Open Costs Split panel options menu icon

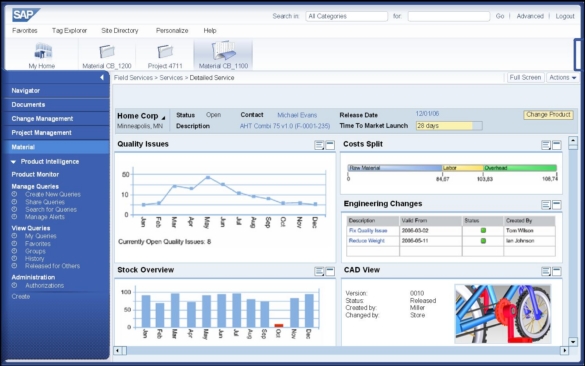pyautogui.click(x=546, y=145)
